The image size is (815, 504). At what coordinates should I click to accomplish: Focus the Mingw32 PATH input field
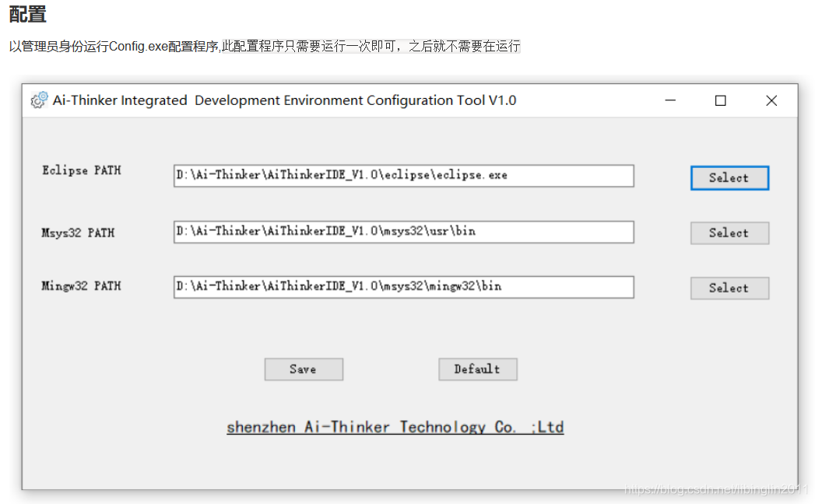pos(404,287)
